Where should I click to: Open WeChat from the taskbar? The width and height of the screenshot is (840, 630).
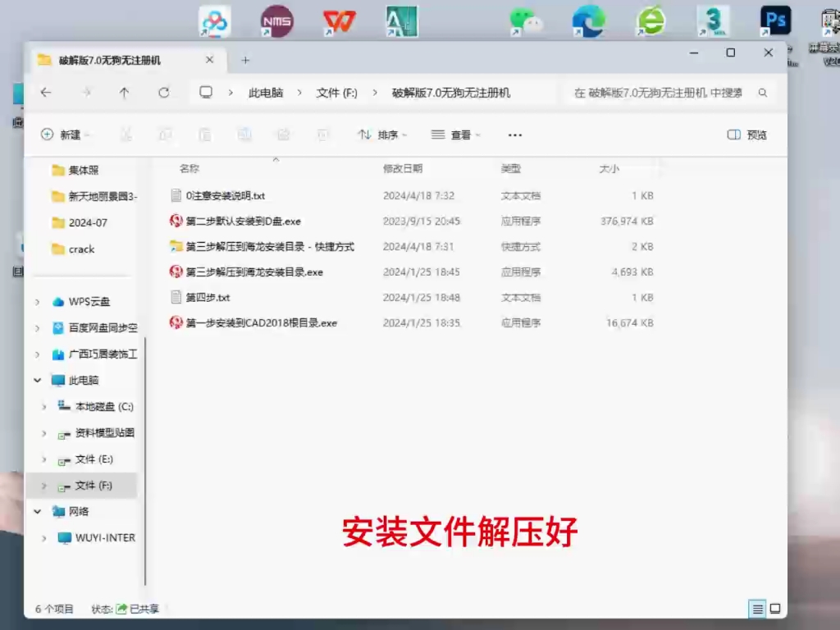coord(526,21)
